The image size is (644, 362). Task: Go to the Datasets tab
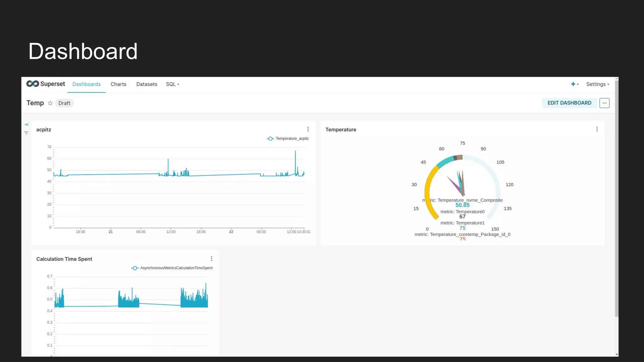(147, 84)
